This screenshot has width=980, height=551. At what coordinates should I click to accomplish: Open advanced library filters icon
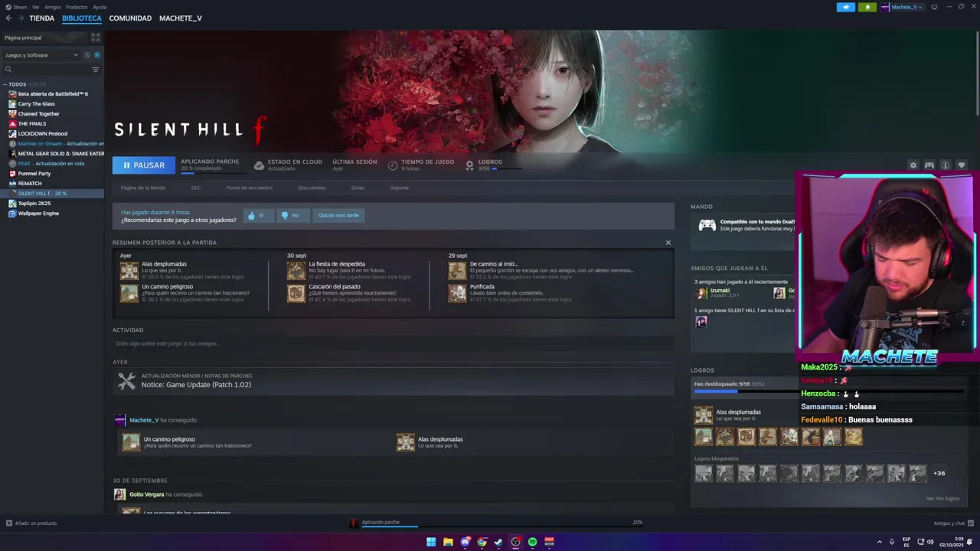coord(96,70)
